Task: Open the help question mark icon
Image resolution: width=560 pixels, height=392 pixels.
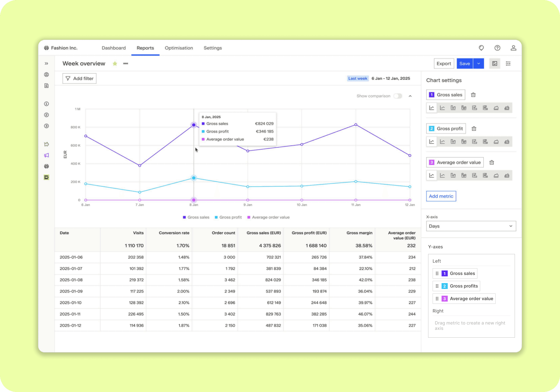Action: (x=497, y=48)
